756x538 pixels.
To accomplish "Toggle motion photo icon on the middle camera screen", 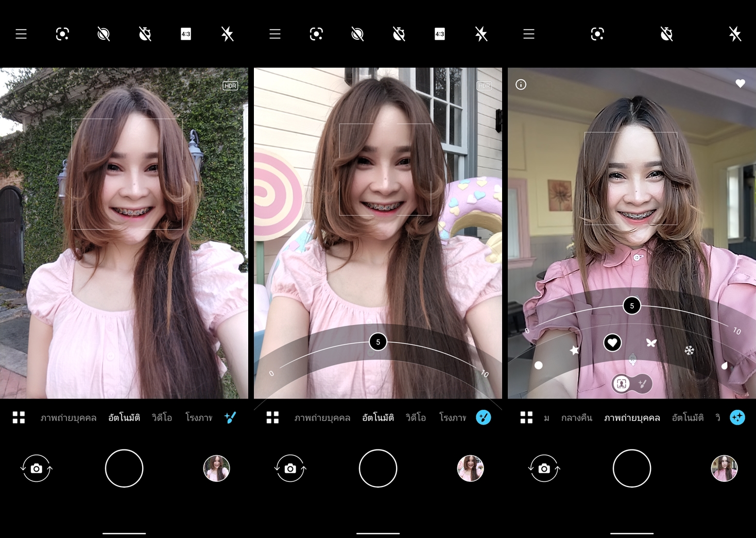I will (x=357, y=34).
